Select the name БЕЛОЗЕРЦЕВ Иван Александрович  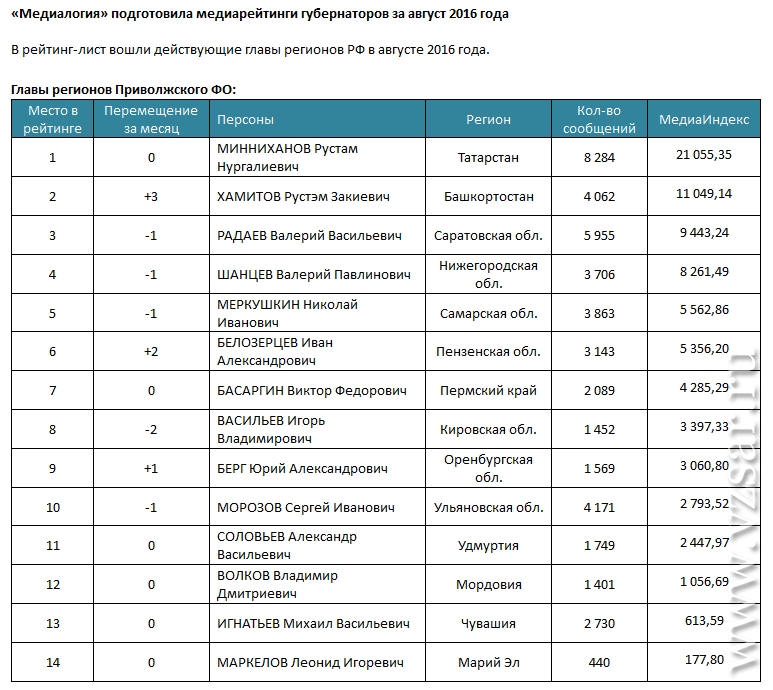(275, 351)
